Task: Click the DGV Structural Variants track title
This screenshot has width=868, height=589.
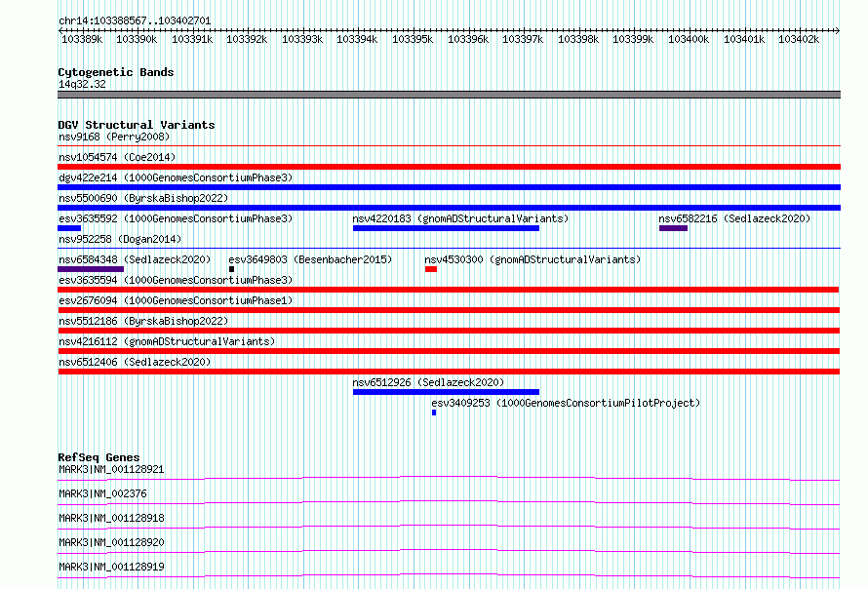Action: [137, 125]
